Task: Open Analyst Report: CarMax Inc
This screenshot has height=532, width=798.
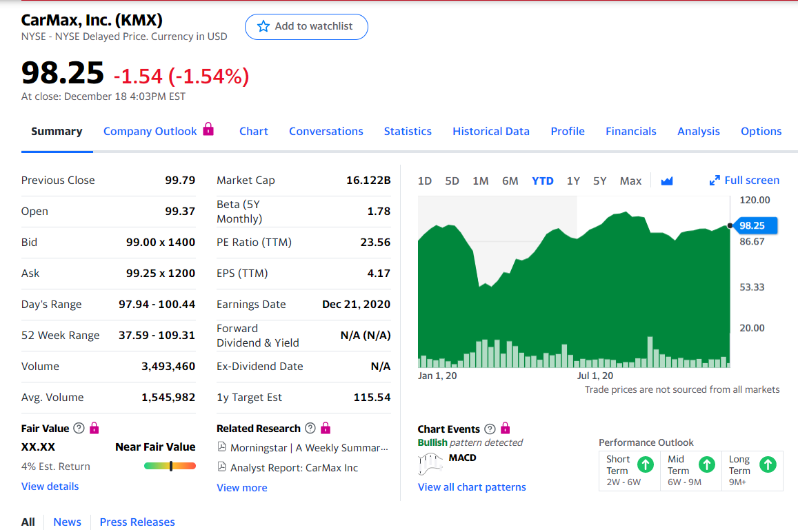Action: 294,467
